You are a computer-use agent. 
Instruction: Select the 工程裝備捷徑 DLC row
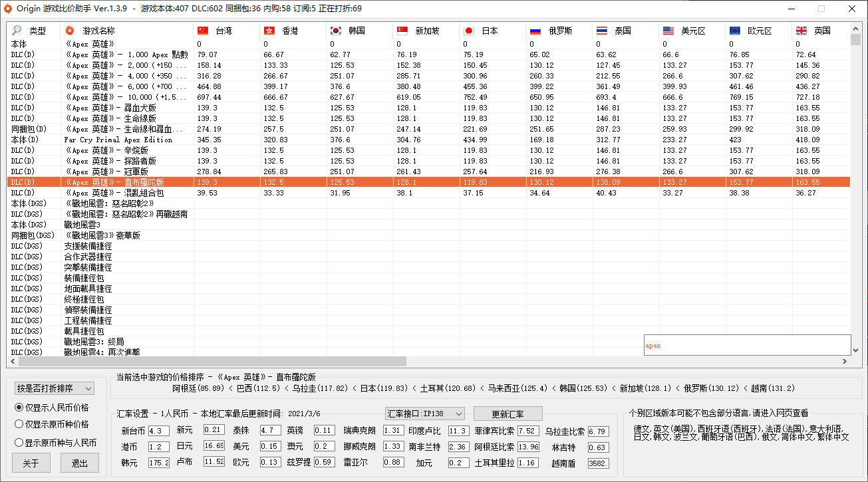pyautogui.click(x=429, y=320)
